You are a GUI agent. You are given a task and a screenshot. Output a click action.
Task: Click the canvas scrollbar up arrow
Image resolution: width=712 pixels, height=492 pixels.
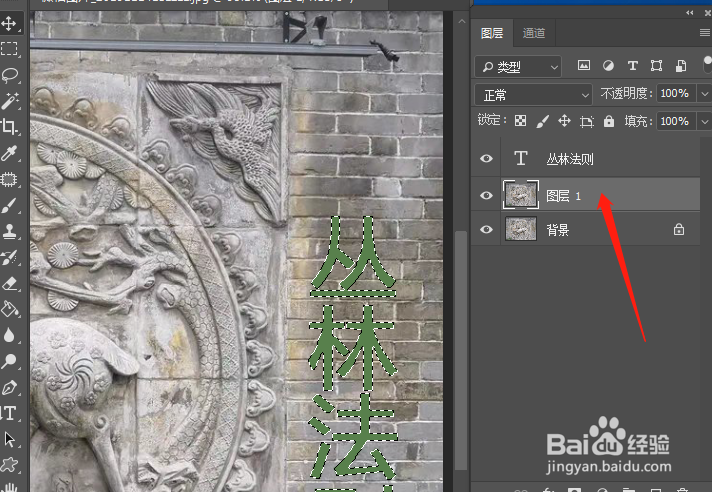point(461,21)
